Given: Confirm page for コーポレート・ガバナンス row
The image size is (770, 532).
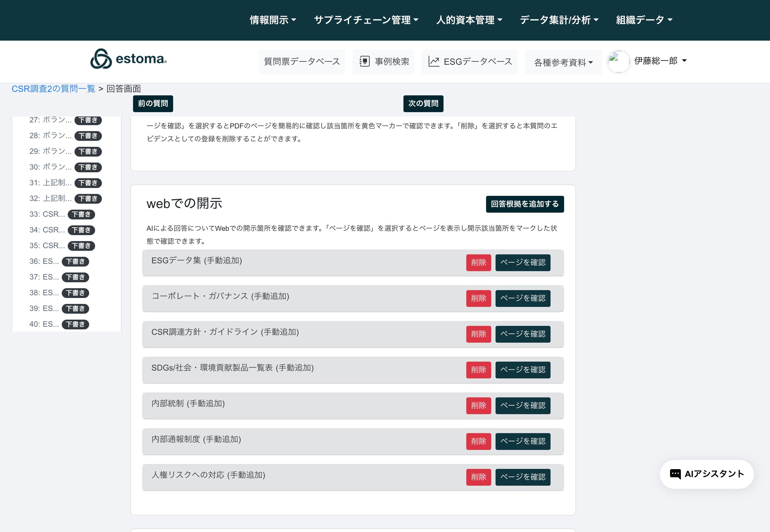Looking at the screenshot, I should point(523,298).
